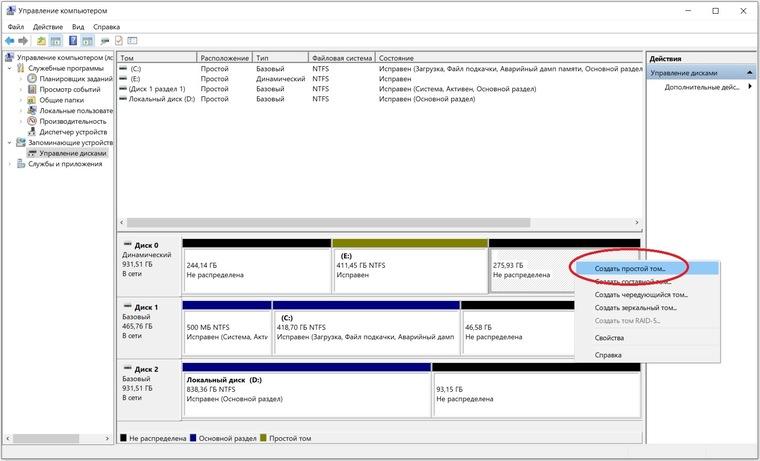Click the Локальные пользователи icon in tree
Image resolution: width=760 pixels, height=461 pixels.
[x=32, y=111]
